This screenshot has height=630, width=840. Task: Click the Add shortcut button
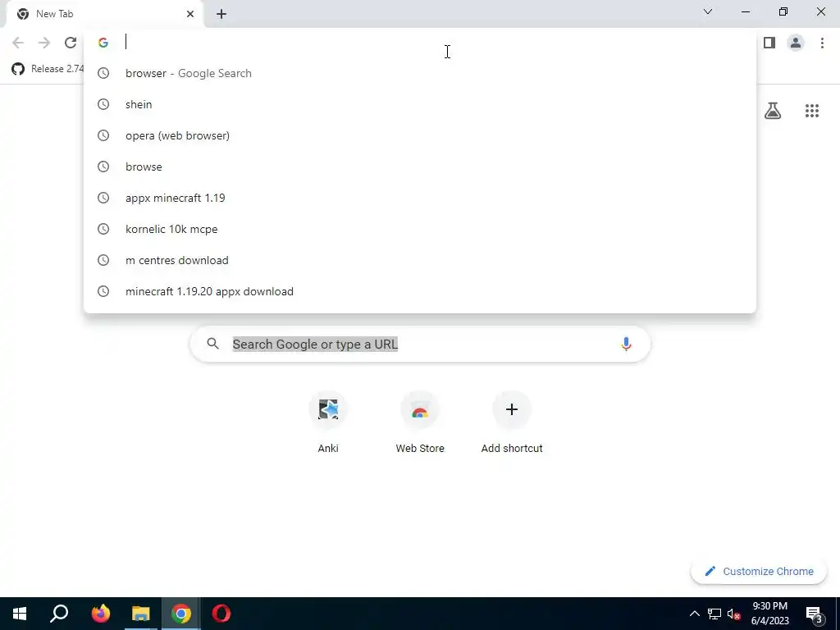[x=512, y=422]
